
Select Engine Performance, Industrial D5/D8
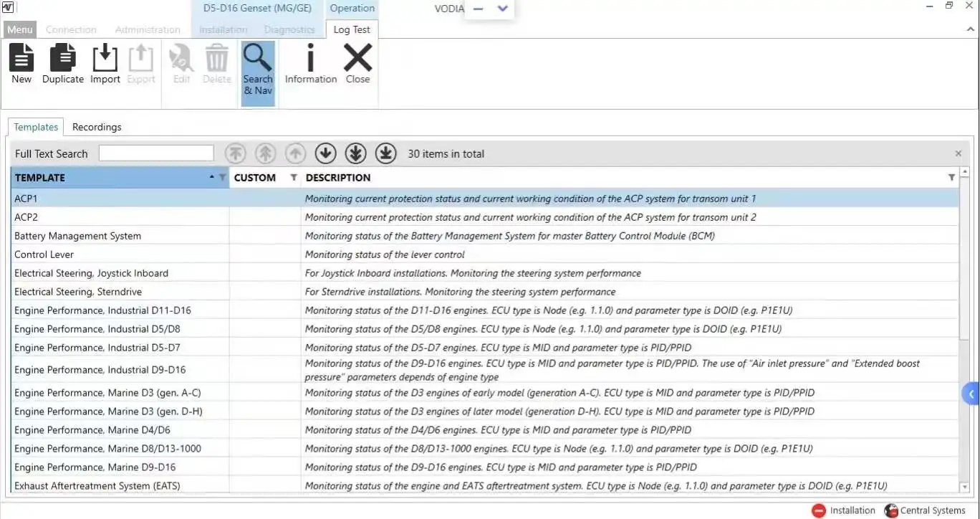tap(485, 329)
